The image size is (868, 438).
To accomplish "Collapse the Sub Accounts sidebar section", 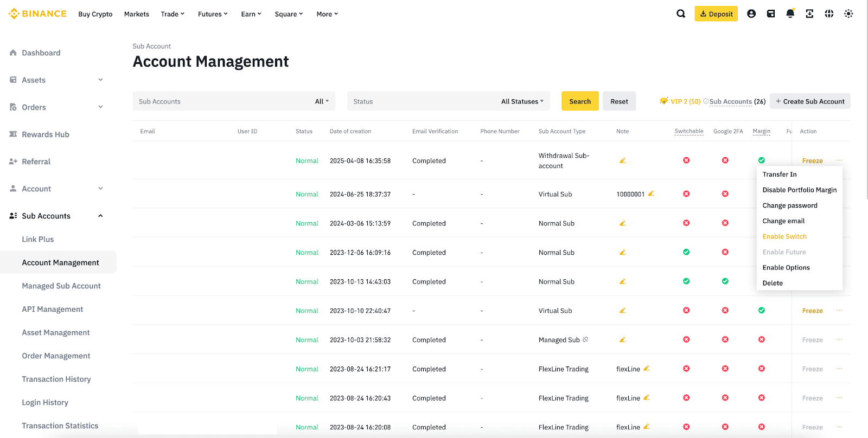I will click(x=100, y=216).
